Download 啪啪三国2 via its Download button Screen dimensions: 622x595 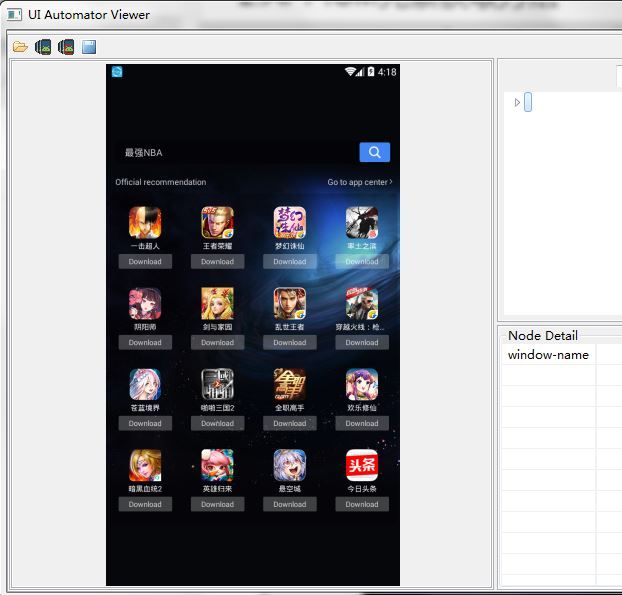point(217,424)
